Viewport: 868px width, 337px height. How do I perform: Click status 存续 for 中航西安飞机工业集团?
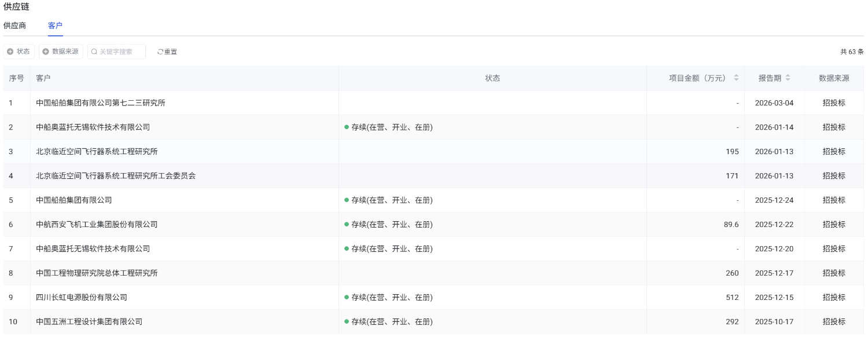coord(388,225)
